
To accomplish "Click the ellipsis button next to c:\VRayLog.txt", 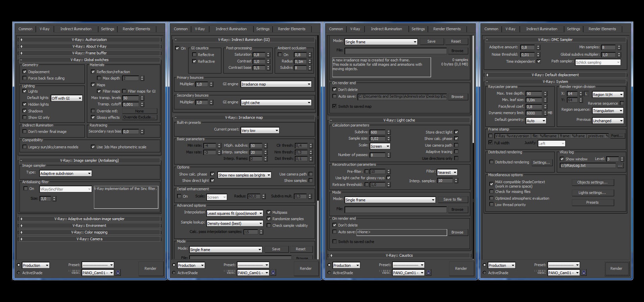I will 620,165.
